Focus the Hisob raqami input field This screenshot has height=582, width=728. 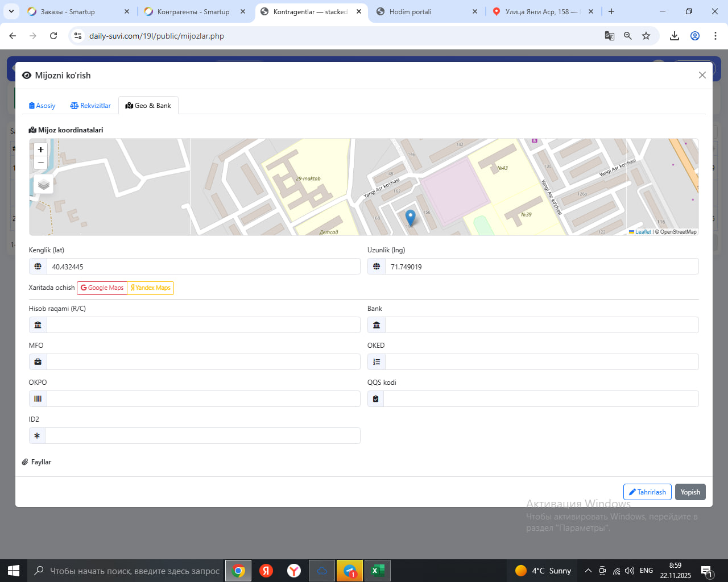pyautogui.click(x=202, y=325)
